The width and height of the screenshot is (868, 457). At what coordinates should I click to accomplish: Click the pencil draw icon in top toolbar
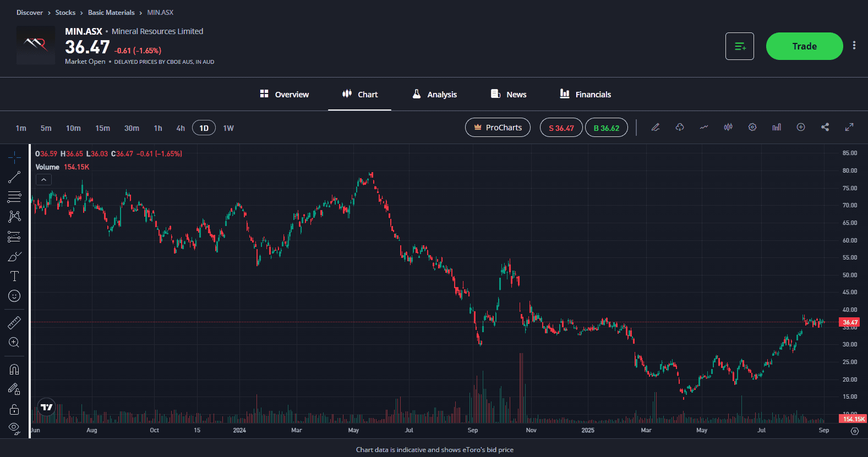coord(656,127)
